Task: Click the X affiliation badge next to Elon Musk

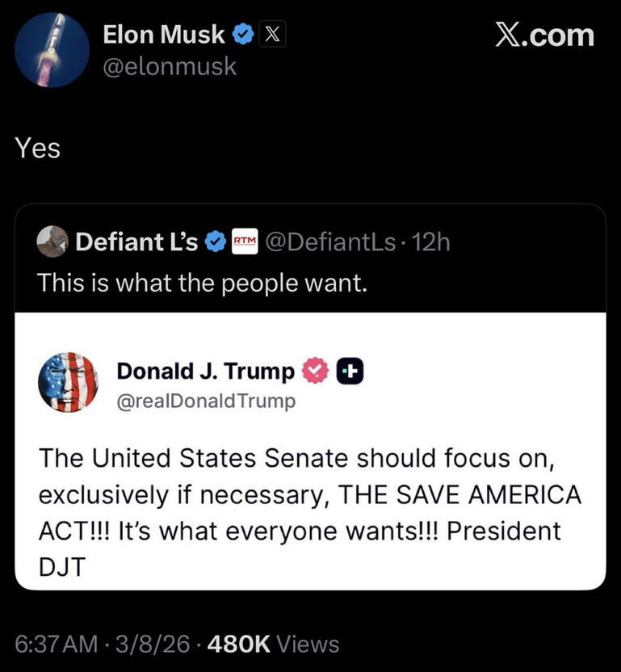Action: [x=271, y=34]
